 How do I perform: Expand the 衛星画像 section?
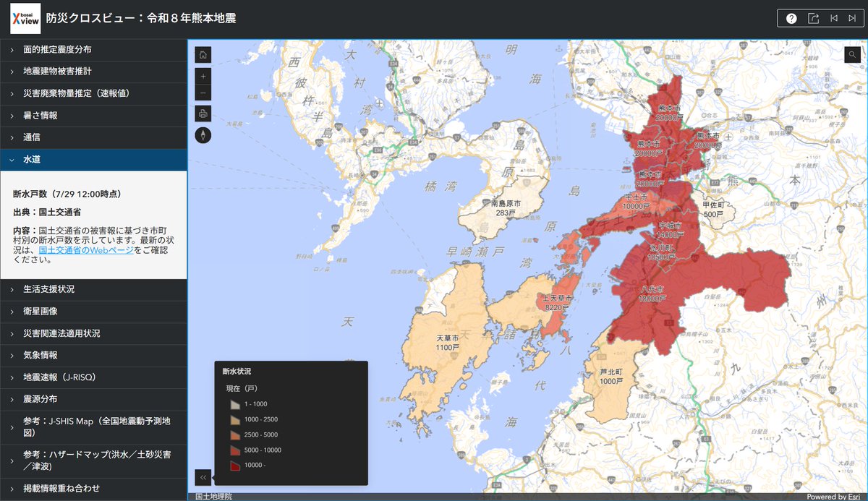point(93,312)
